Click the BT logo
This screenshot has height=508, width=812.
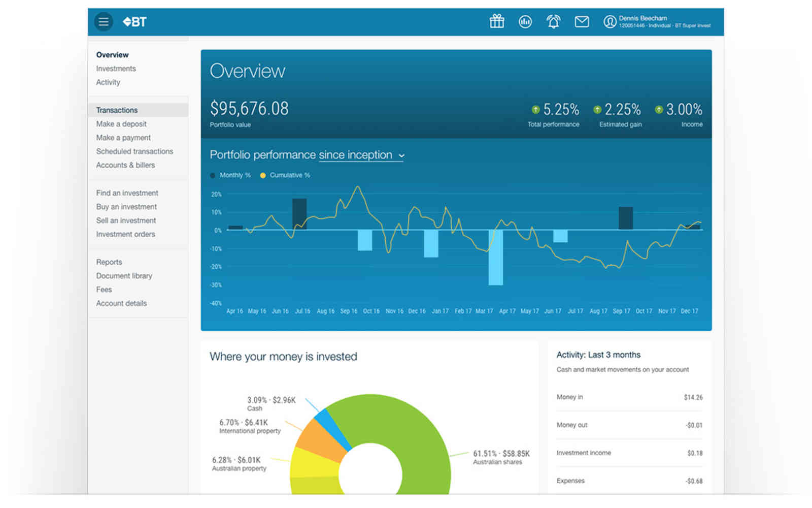pos(134,22)
